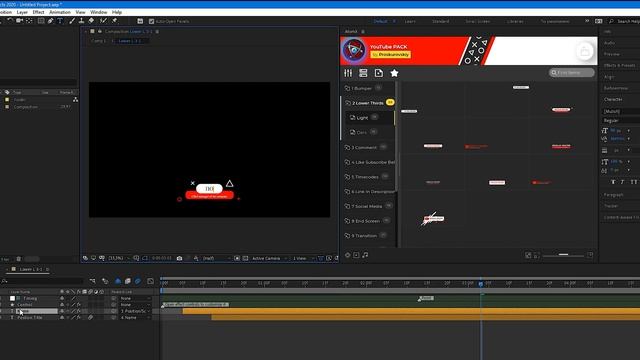This screenshot has width=640, height=360.
Task: Select the Roto Brush tool
Action: [x=103, y=20]
